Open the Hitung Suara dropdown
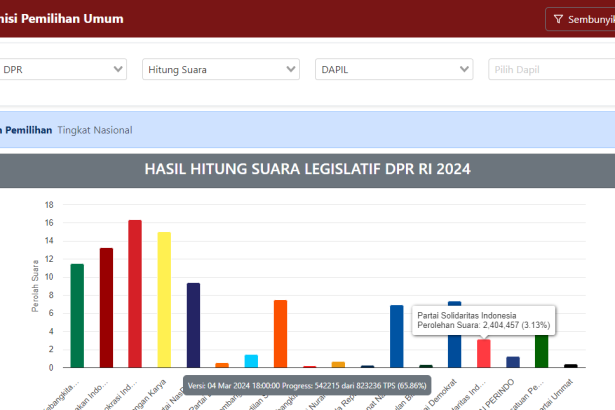Viewport: 615px width, 410px height. pyautogui.click(x=221, y=69)
